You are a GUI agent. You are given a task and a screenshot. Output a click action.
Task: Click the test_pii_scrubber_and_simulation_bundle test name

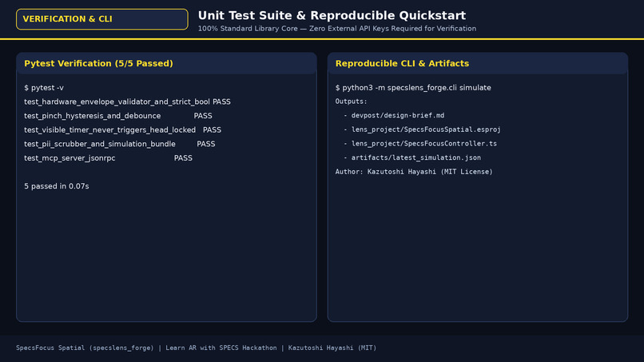coord(100,144)
